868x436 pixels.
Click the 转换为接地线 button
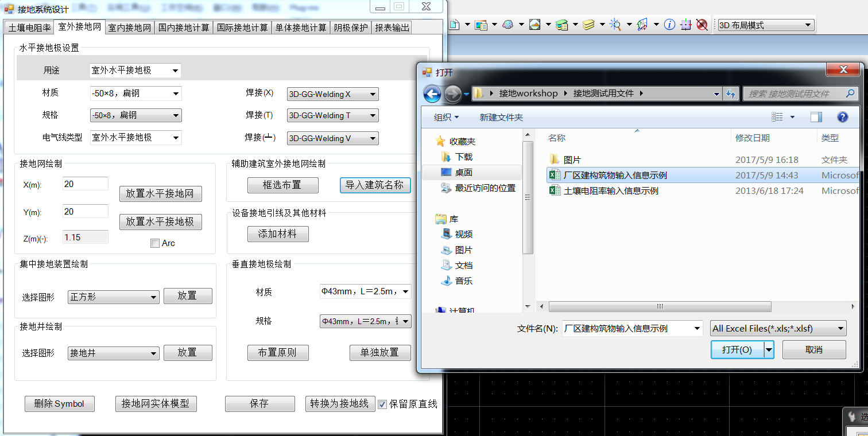(340, 404)
